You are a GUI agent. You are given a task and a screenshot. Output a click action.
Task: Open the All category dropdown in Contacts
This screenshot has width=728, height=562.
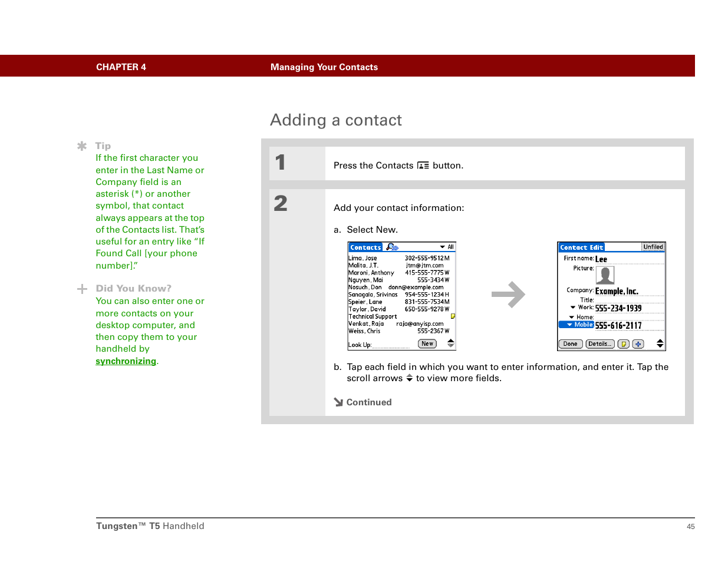pos(447,247)
